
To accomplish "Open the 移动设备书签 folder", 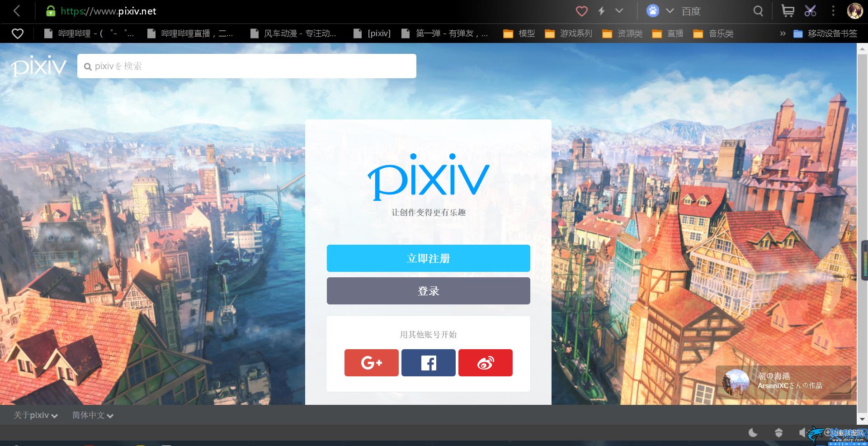I will click(826, 33).
